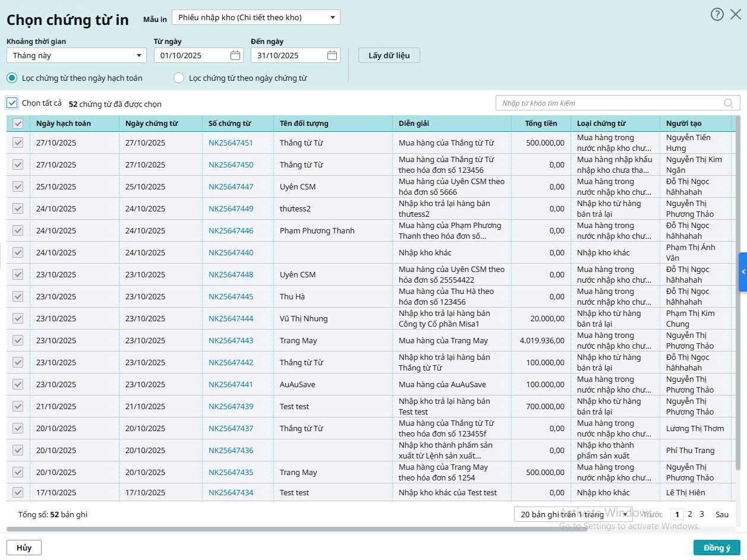The image size is (747, 560).
Task: Toggle the Chọn tất cả checkbox
Action: tap(12, 103)
